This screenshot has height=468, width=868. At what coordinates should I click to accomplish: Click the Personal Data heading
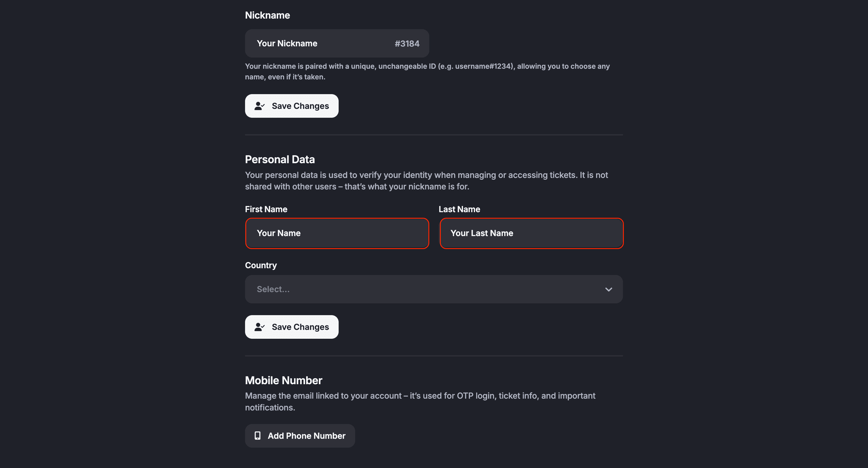click(x=280, y=159)
